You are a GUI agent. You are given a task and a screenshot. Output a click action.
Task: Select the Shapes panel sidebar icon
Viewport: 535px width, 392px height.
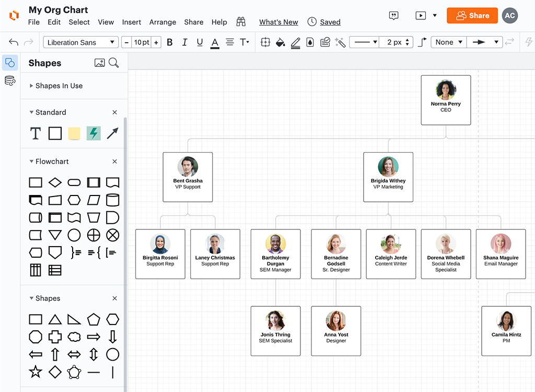(x=10, y=63)
